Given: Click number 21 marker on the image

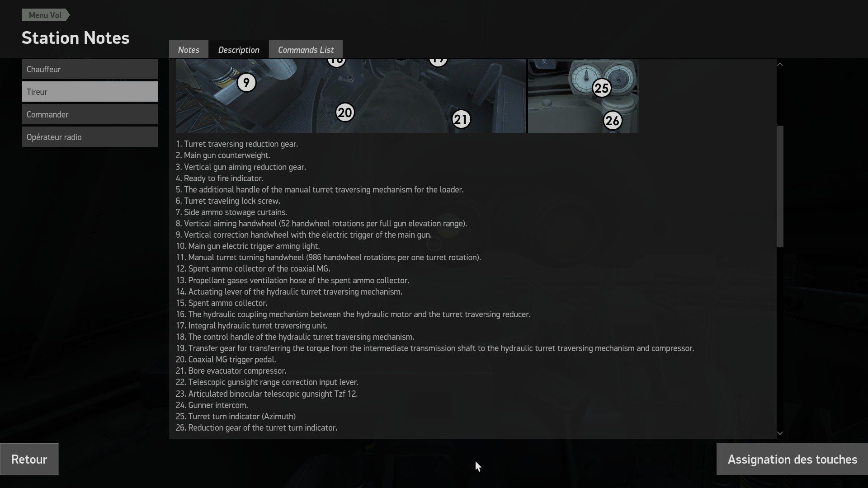Looking at the screenshot, I should tap(461, 119).
